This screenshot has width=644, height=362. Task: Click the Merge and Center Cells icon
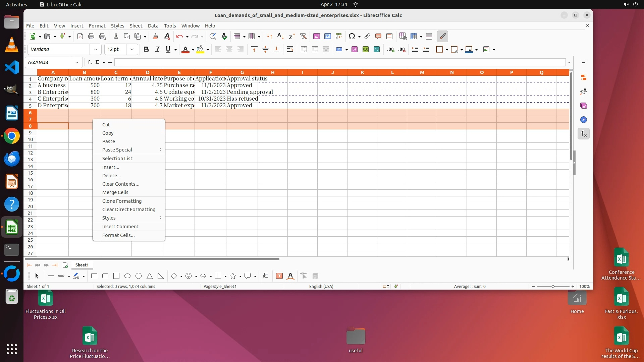tap(304, 50)
